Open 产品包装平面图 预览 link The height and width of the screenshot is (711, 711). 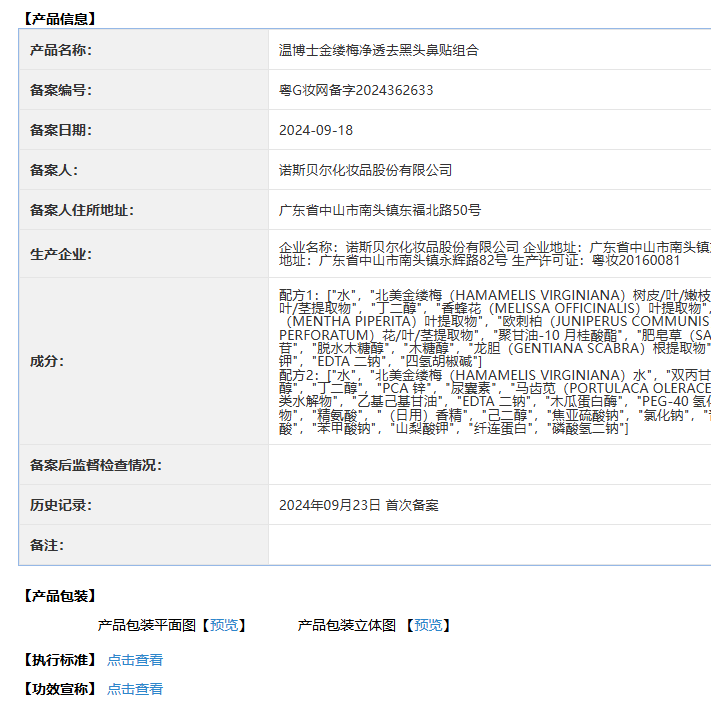(x=224, y=625)
